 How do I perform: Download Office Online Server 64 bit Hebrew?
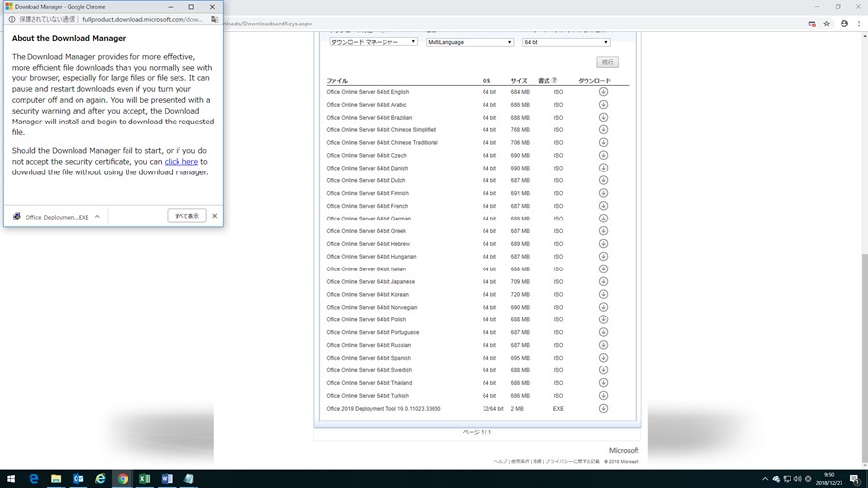pyautogui.click(x=603, y=244)
